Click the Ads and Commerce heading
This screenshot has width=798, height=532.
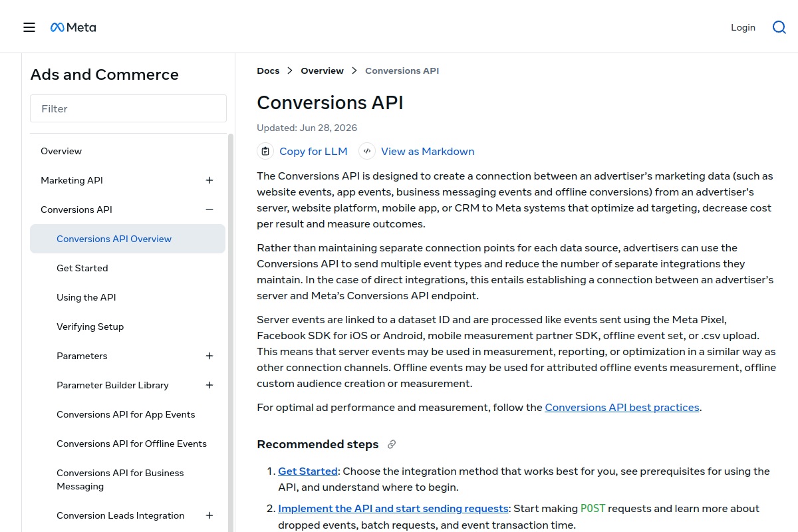coord(104,74)
